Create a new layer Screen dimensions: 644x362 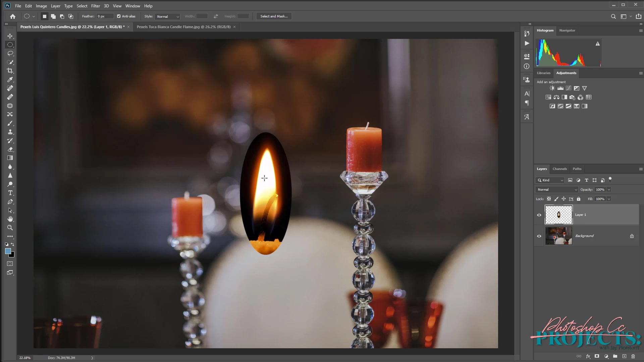pyautogui.click(x=625, y=357)
